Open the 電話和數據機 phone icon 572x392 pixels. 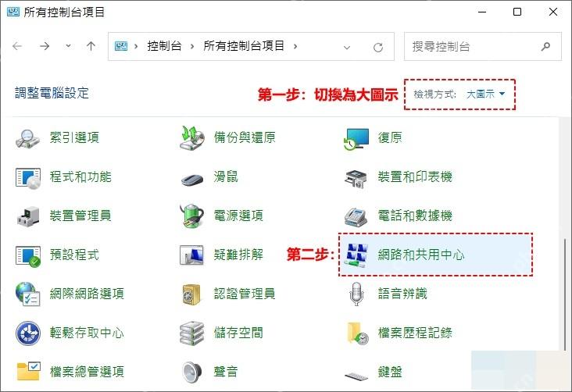[356, 217]
